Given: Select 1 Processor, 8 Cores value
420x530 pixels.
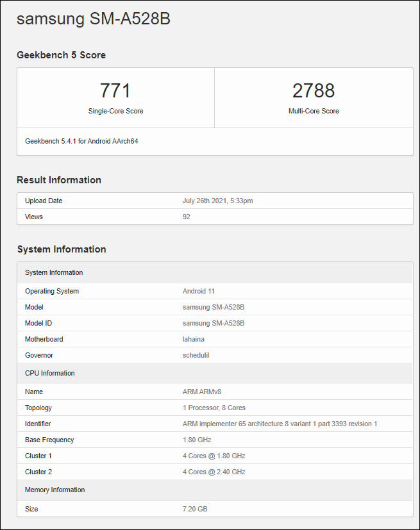Looking at the screenshot, I should click(x=214, y=408).
